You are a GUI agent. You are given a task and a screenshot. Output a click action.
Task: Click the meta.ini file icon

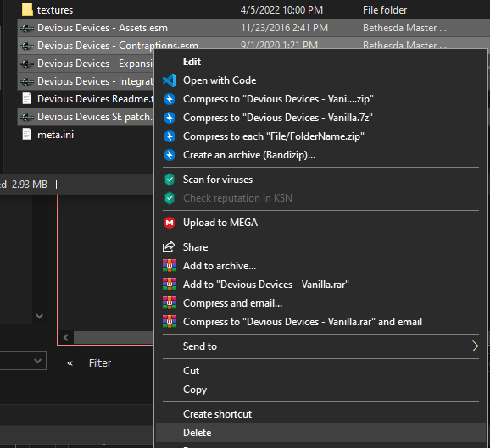[27, 135]
